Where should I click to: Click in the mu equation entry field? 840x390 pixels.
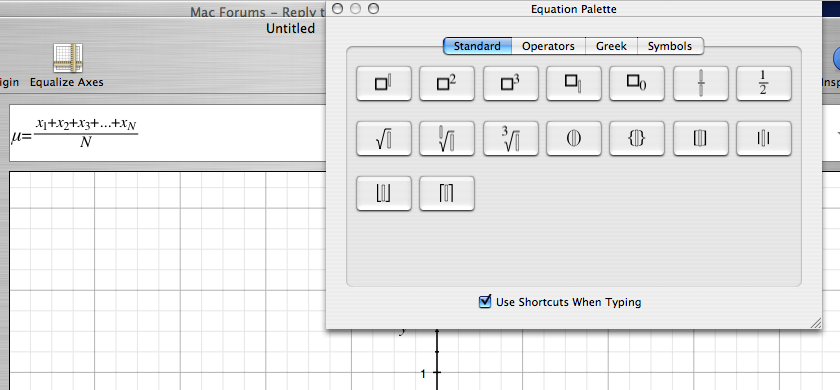click(x=167, y=133)
